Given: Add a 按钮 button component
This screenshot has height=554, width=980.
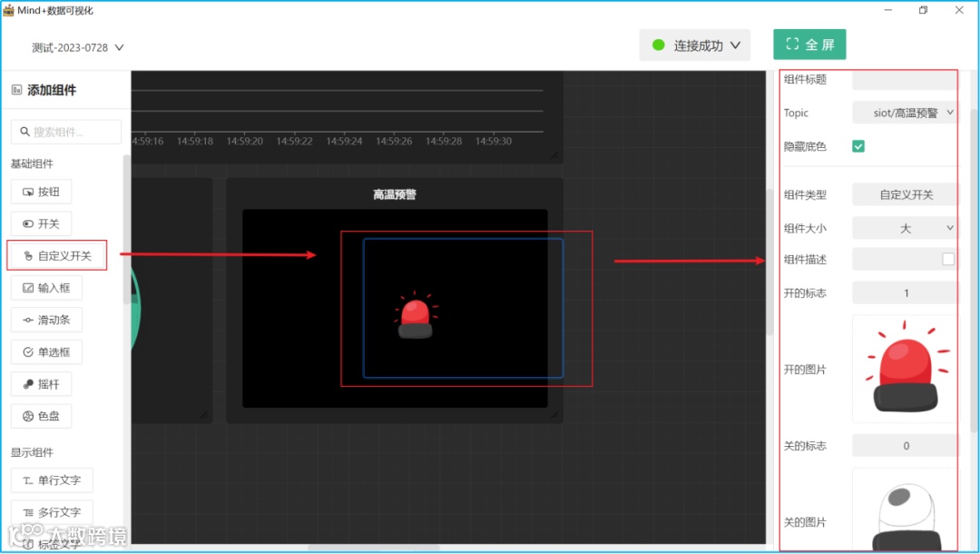Looking at the screenshot, I should (x=41, y=192).
